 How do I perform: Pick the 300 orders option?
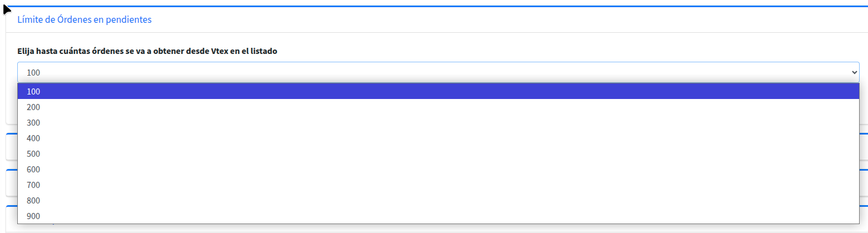click(x=33, y=122)
